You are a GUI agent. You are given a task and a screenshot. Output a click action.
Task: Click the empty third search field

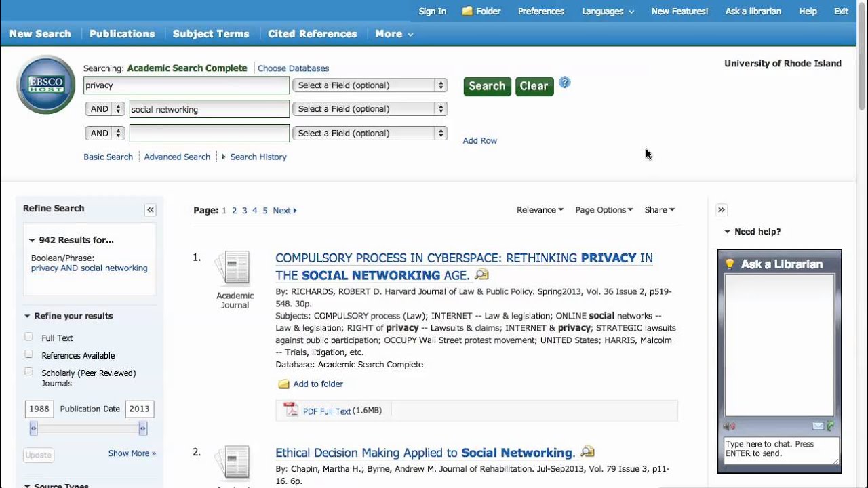tap(210, 134)
